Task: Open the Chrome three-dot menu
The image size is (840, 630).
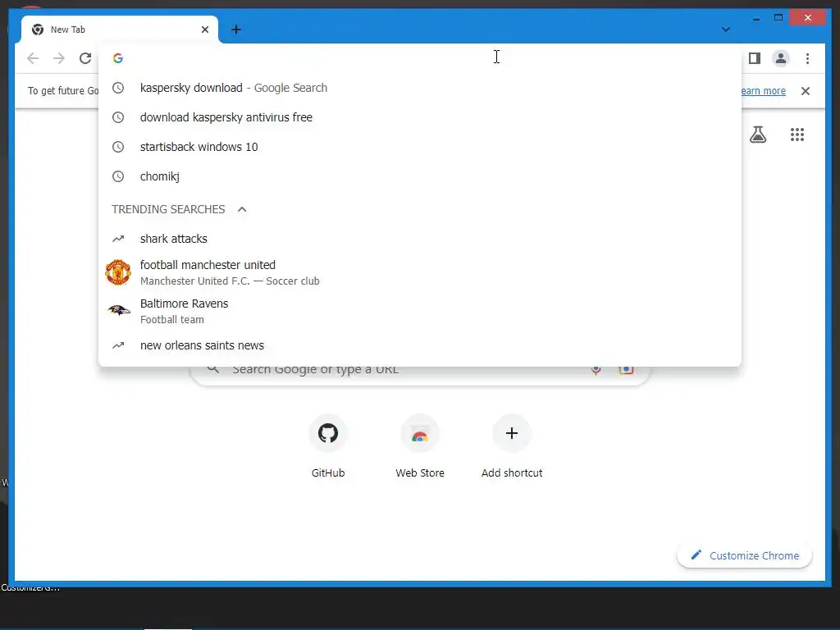Action: click(x=807, y=58)
